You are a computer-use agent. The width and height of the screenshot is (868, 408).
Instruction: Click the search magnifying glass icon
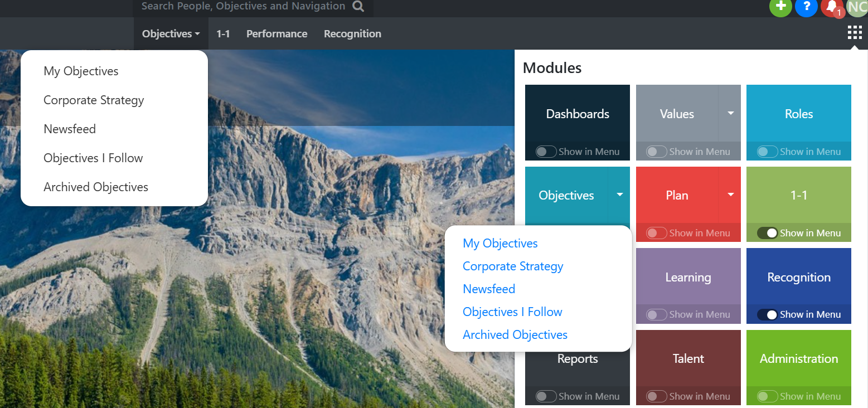(358, 7)
